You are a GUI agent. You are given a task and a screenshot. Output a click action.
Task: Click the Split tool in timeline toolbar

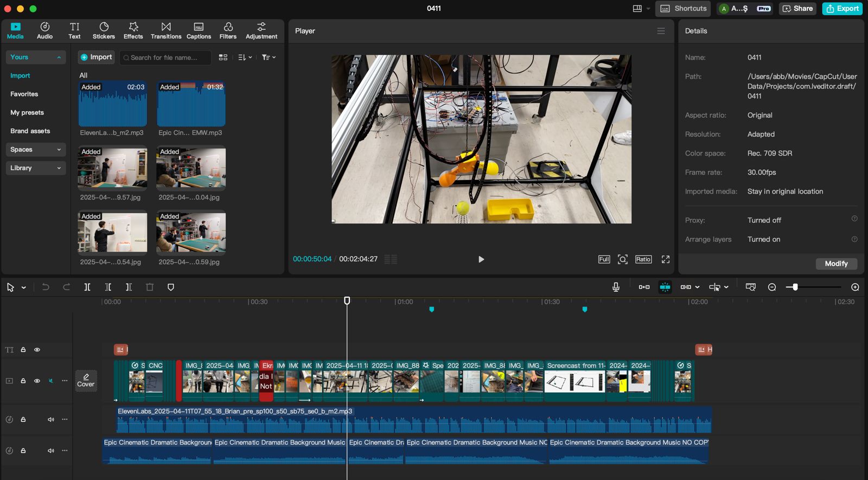coord(87,287)
